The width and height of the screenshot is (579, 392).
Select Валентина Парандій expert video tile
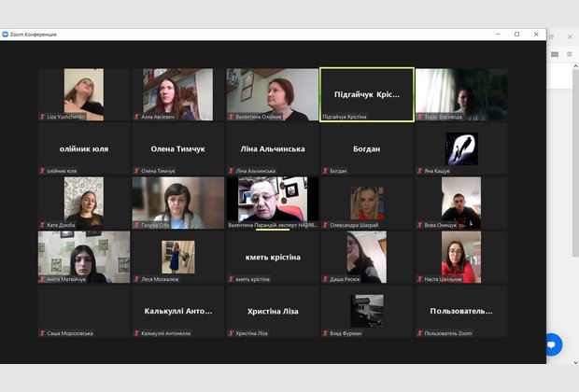click(x=273, y=200)
